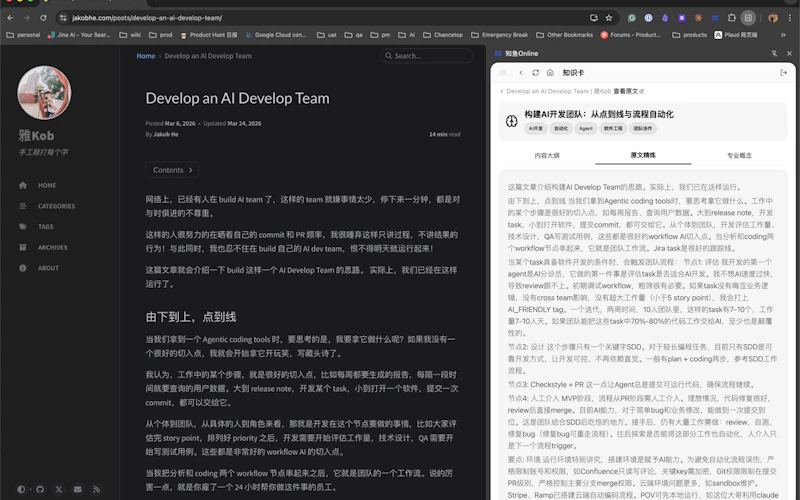
Task: Open the hamburger menu in the 知识卡 panel
Action: 503,72
